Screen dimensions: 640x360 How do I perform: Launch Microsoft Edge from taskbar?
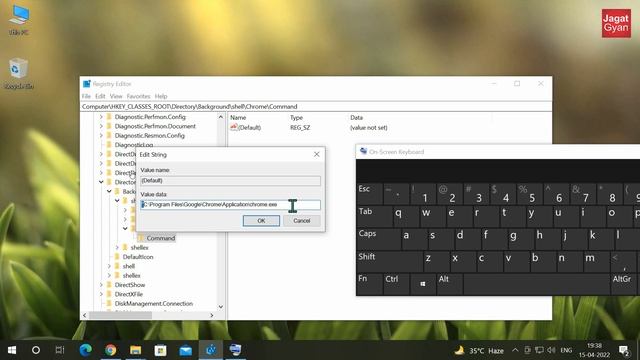85,350
